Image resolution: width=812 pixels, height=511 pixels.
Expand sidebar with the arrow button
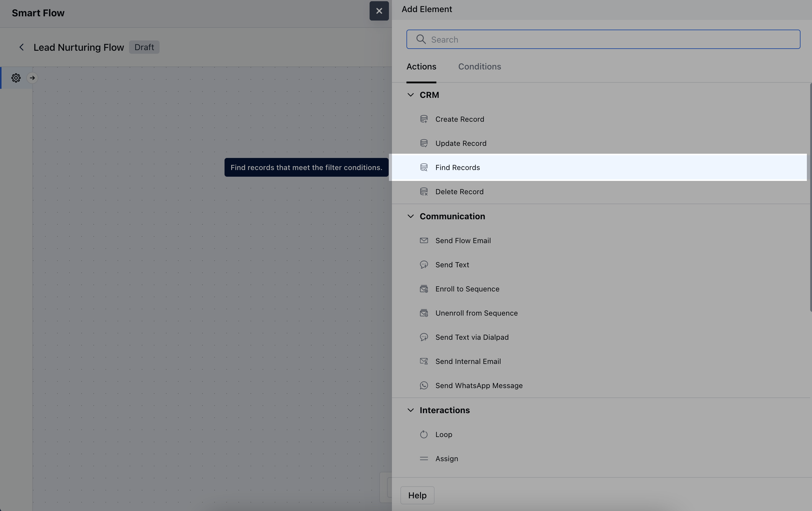32,78
